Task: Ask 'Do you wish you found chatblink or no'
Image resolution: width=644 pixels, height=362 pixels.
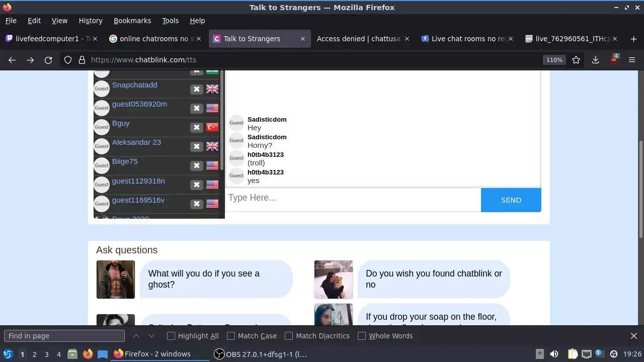Action: click(x=434, y=279)
